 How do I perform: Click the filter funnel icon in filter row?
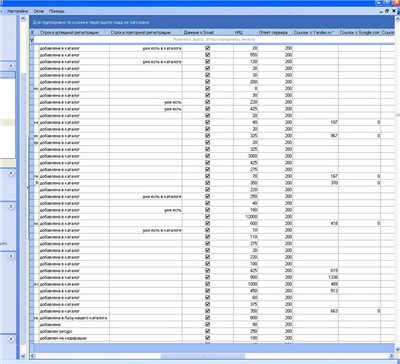click(32, 39)
